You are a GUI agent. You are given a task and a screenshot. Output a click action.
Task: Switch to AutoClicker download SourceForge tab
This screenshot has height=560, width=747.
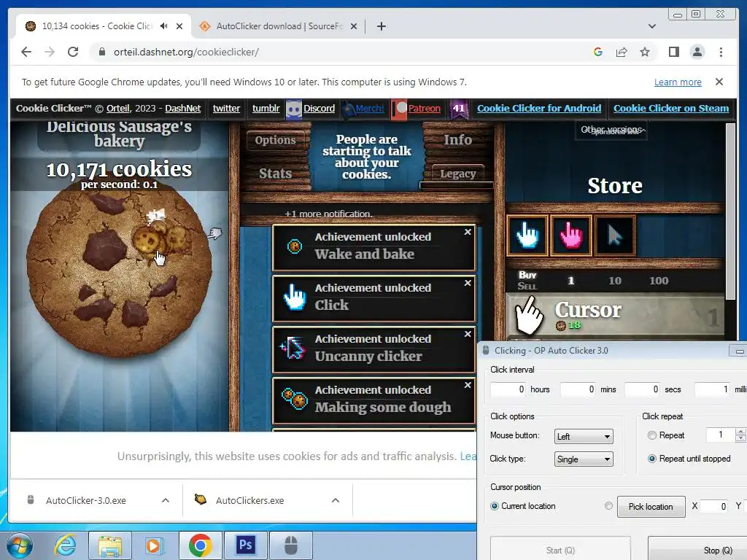point(279,26)
